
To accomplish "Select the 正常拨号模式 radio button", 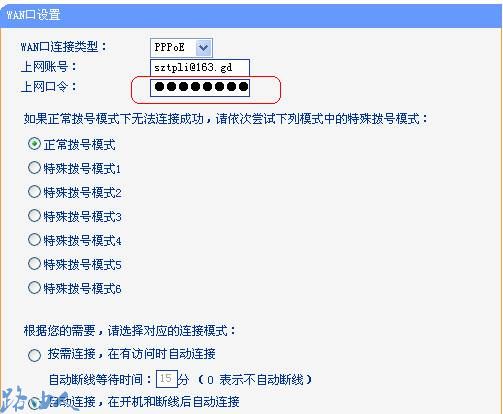I will point(34,144).
